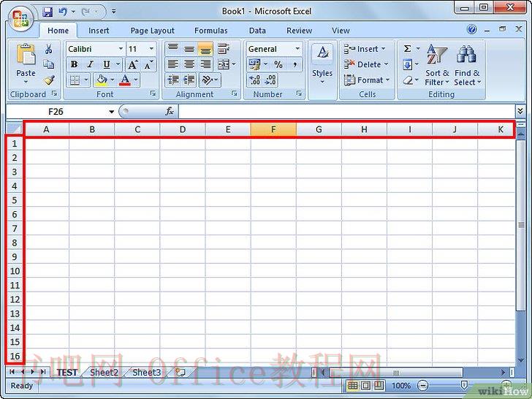Open the Font dialog launcher
The height and width of the screenshot is (399, 532).
(x=153, y=94)
